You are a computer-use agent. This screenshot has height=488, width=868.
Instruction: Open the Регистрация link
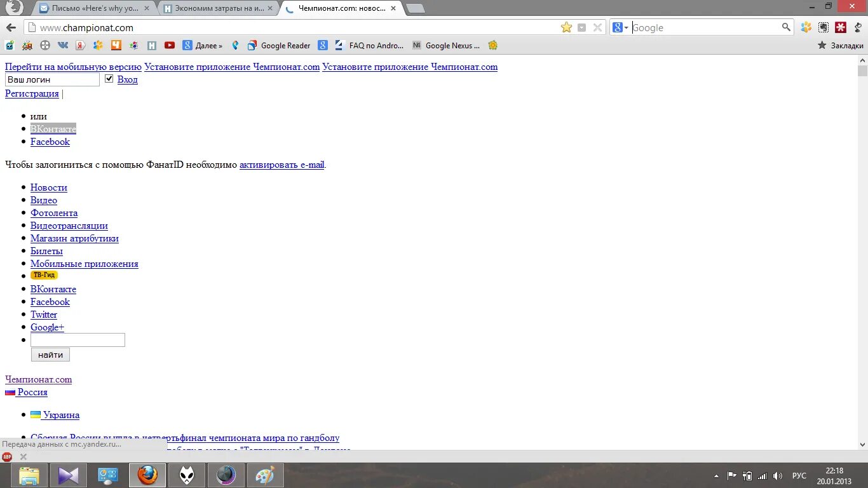[x=32, y=93]
